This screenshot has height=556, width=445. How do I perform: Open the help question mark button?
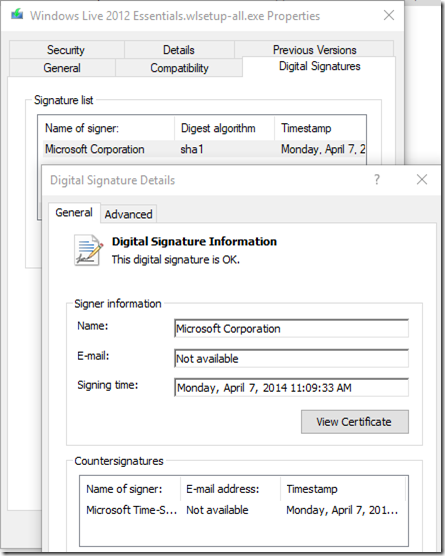pyautogui.click(x=377, y=179)
